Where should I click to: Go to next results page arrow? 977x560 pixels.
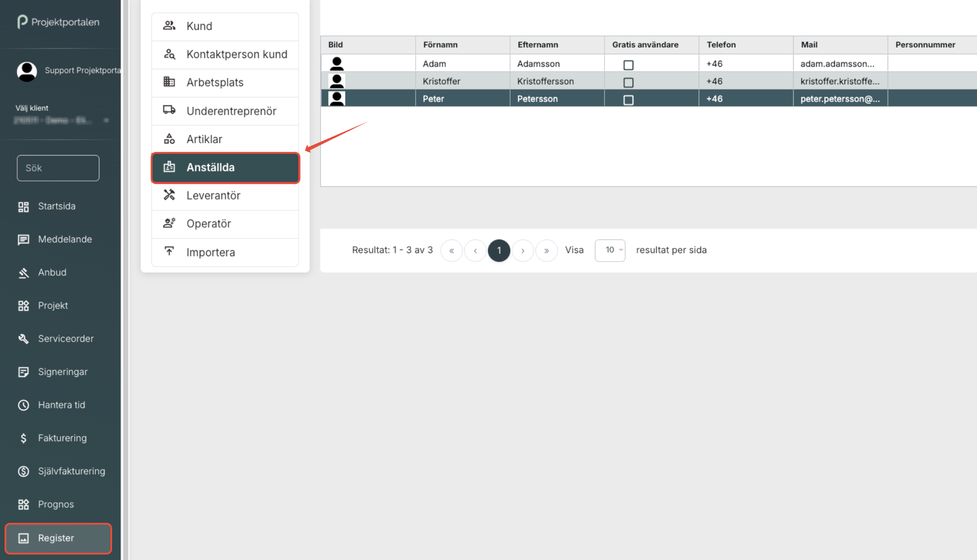523,250
